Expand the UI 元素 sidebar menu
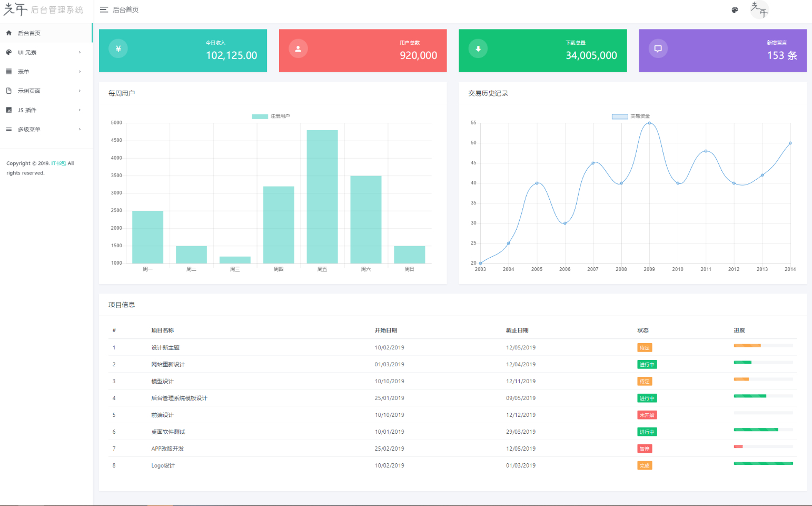Image resolution: width=812 pixels, height=506 pixels. point(46,52)
